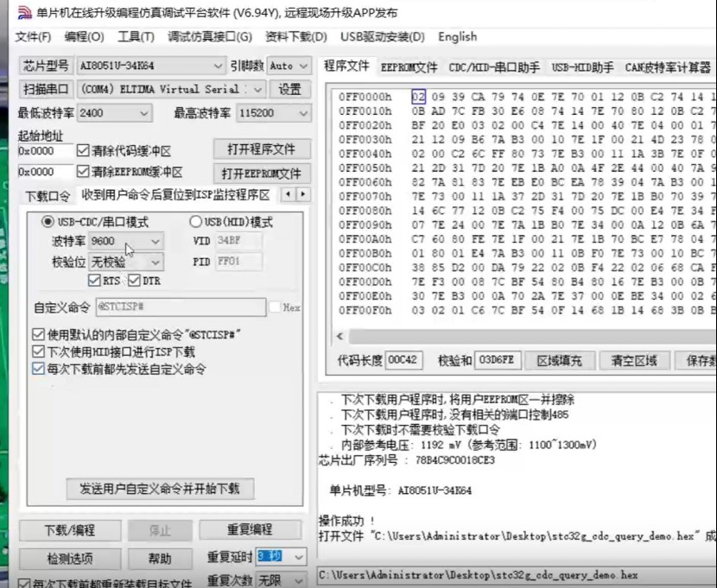Click the 检测选项 button
The image size is (717, 588).
pos(70,558)
